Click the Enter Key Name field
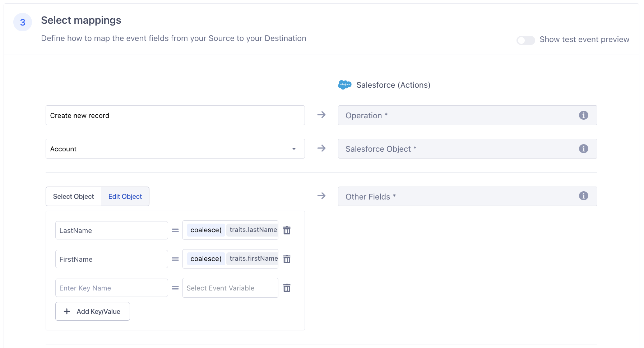644x348 pixels. coord(111,288)
